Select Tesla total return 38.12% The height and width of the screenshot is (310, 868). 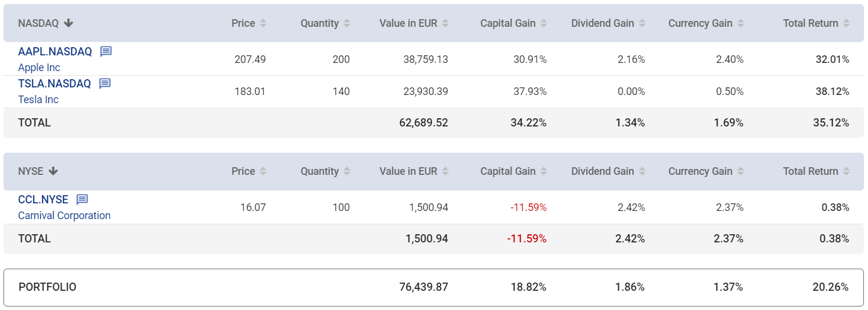pyautogui.click(x=832, y=91)
